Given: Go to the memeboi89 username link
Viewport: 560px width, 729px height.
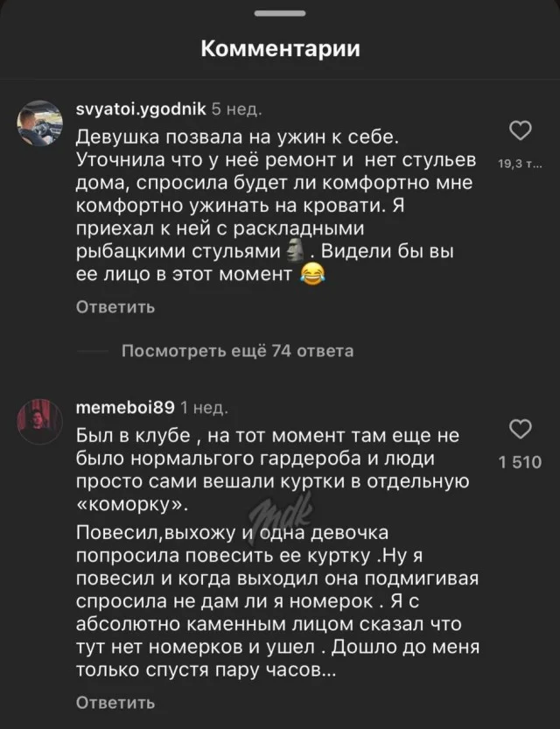Looking at the screenshot, I should coord(125,407).
